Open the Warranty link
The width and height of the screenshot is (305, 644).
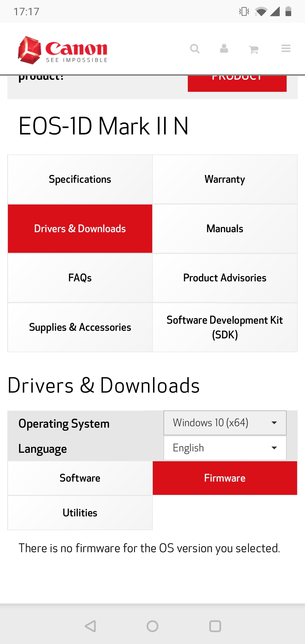[x=224, y=179]
